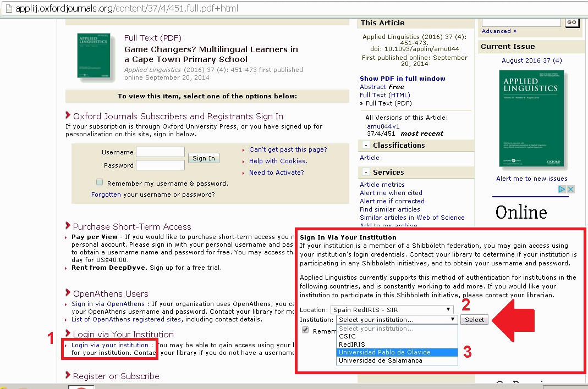
Task: Open the Full Text (HTML) link
Action: (384, 95)
